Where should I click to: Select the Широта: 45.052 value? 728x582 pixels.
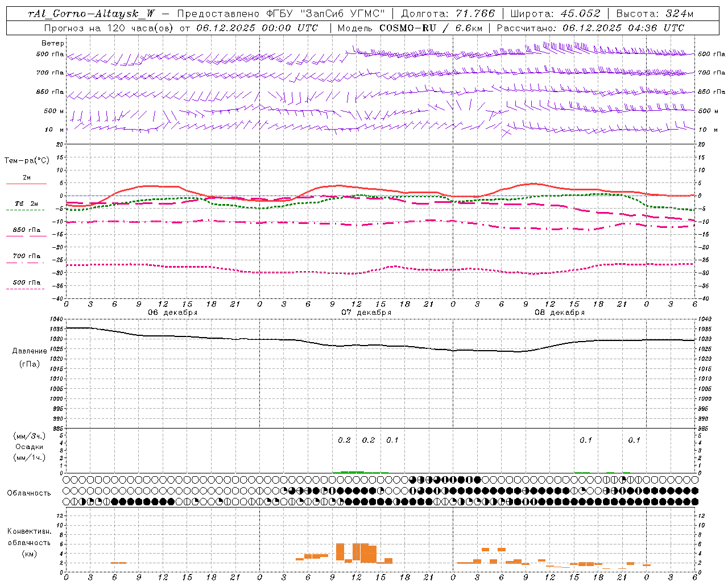[x=556, y=14]
